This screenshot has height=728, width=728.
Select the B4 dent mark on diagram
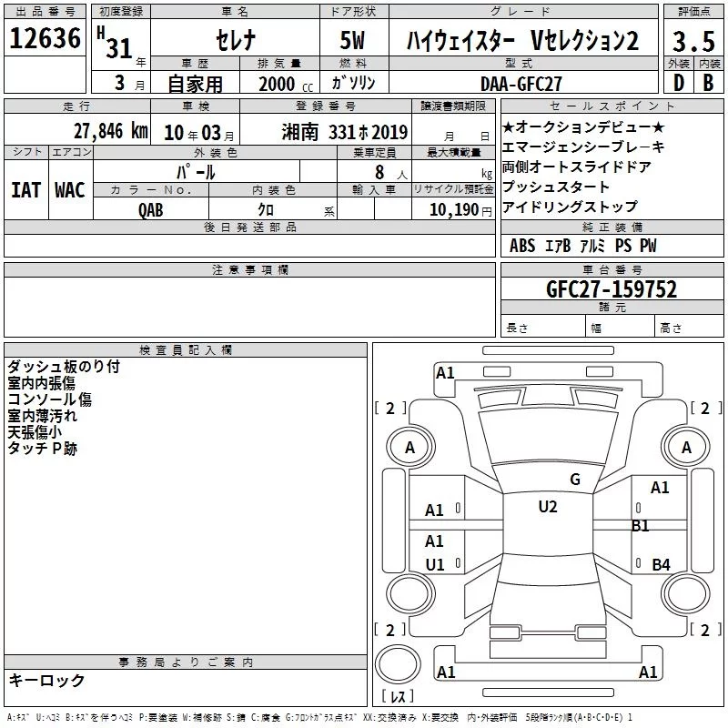[661, 564]
